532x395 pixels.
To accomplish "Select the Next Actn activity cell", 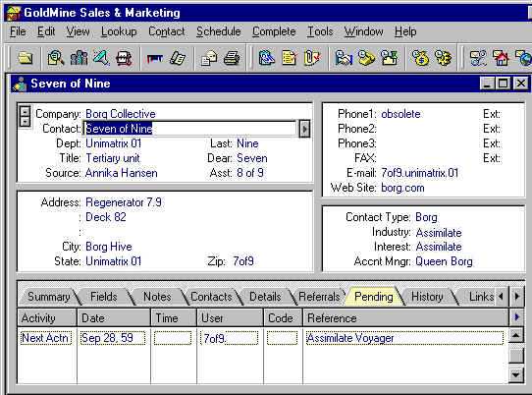I will point(46,338).
